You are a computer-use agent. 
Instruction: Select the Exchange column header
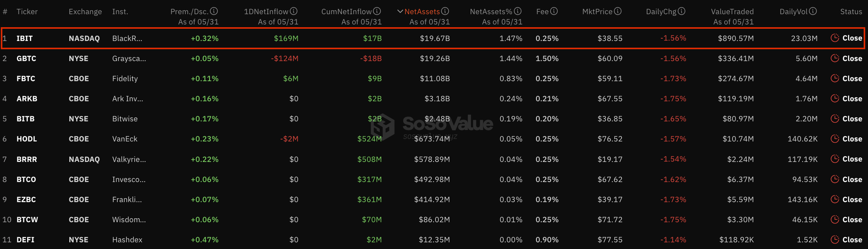tap(85, 12)
